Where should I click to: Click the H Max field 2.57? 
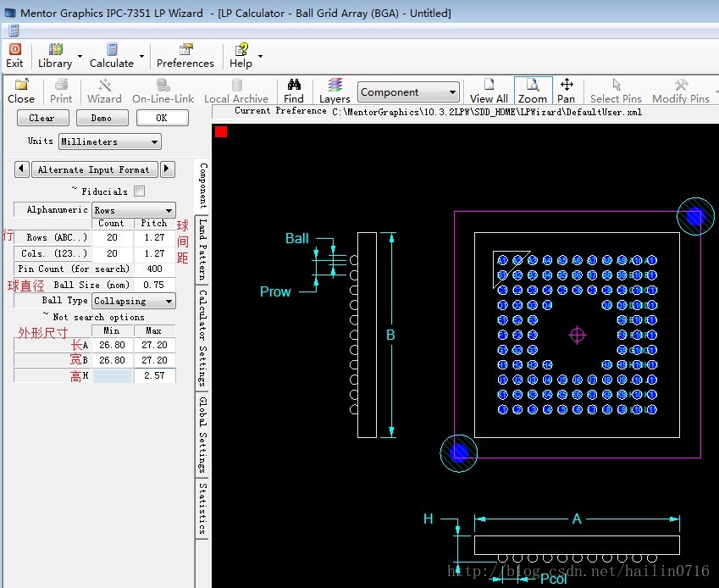[x=154, y=375]
